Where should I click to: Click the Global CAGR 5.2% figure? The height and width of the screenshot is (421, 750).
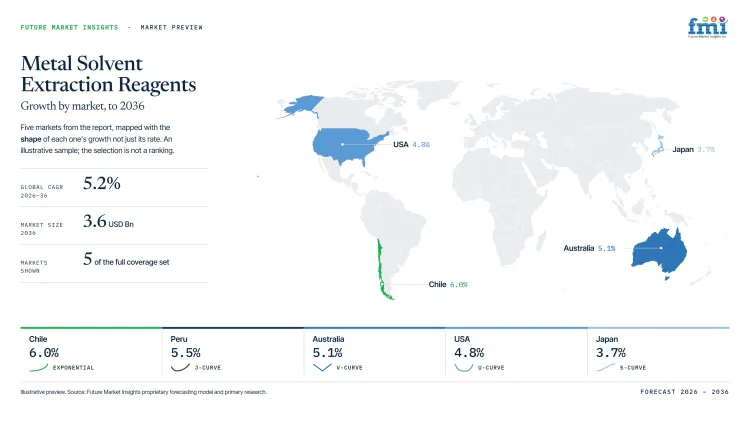(x=101, y=183)
